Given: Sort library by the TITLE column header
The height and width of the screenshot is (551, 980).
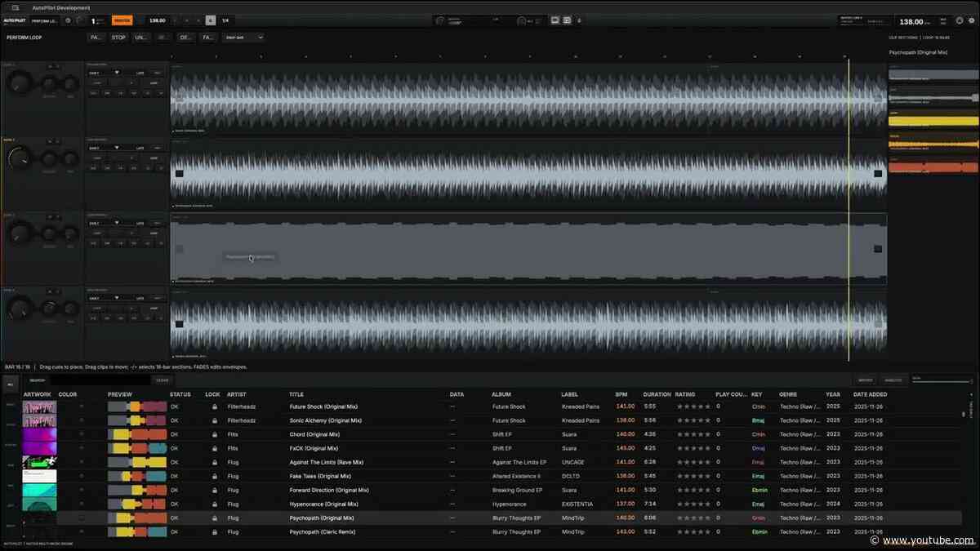Looking at the screenshot, I should tap(297, 394).
